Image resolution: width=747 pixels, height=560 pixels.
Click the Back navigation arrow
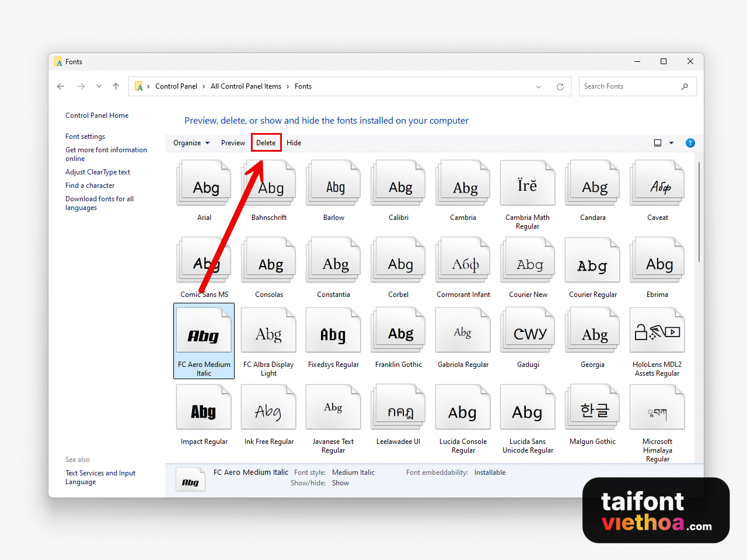(x=61, y=86)
